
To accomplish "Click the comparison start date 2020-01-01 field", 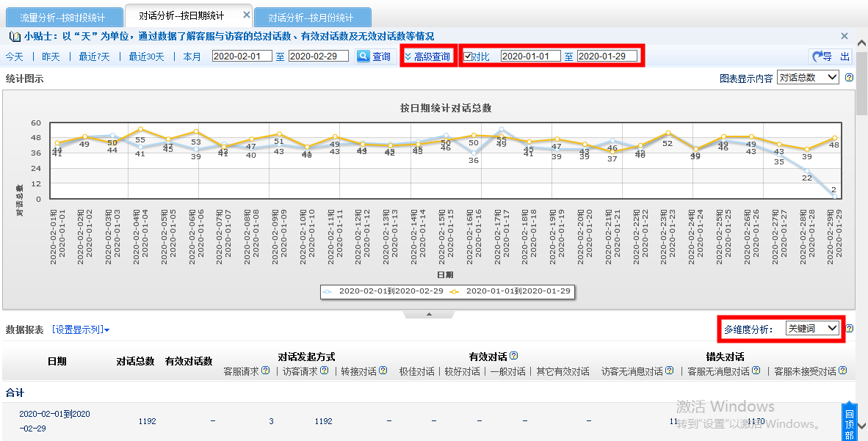I will pos(530,57).
